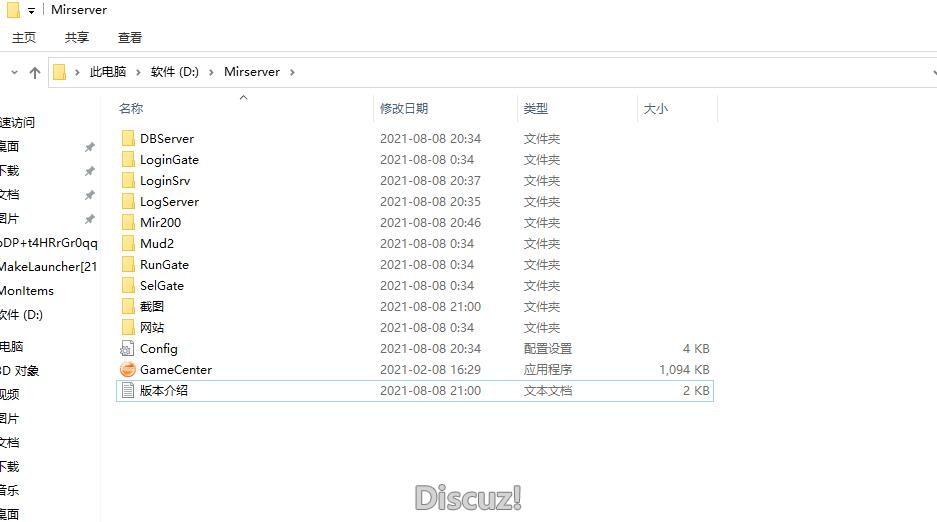Select 软件 (D:) in the navigation pane
The image size is (937, 522).
click(x=22, y=315)
